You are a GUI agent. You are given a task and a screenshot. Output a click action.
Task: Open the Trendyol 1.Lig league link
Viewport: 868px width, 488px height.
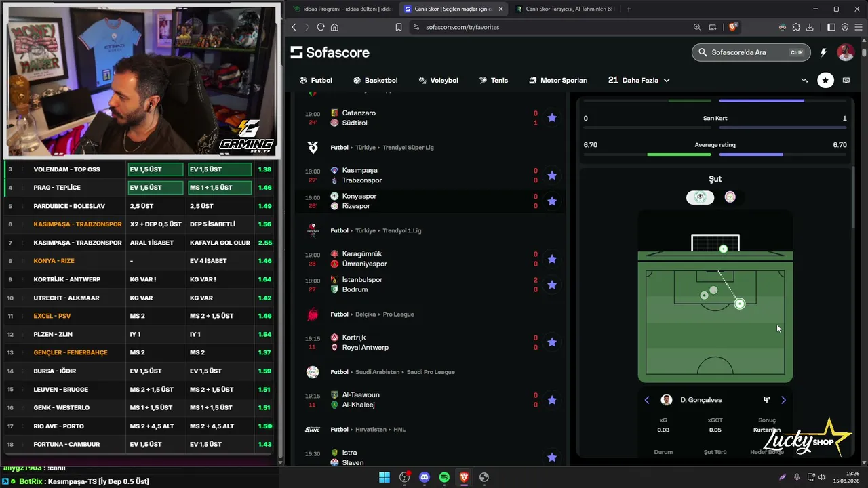pyautogui.click(x=402, y=230)
